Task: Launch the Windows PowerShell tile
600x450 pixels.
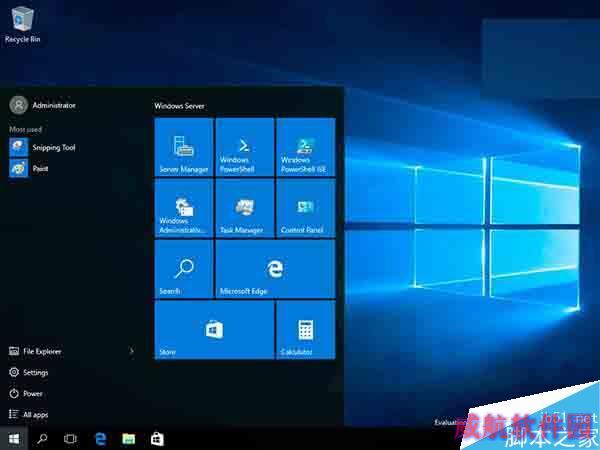Action: tap(244, 148)
